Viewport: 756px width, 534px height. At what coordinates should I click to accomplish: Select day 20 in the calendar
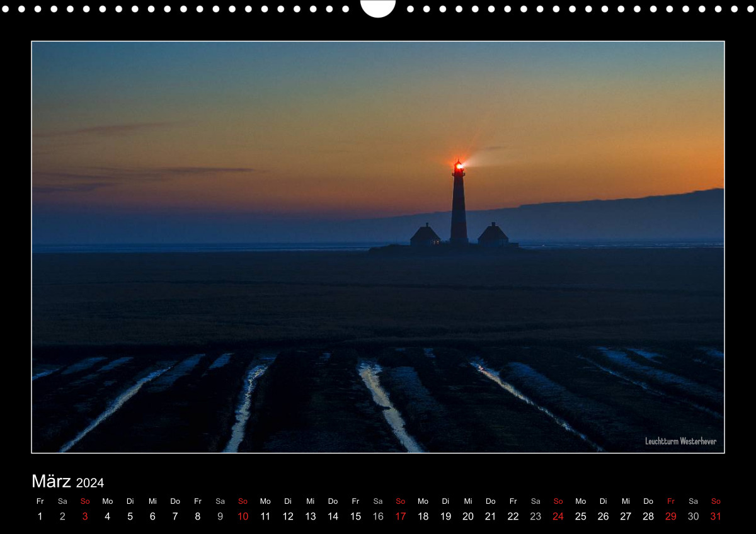point(468,516)
